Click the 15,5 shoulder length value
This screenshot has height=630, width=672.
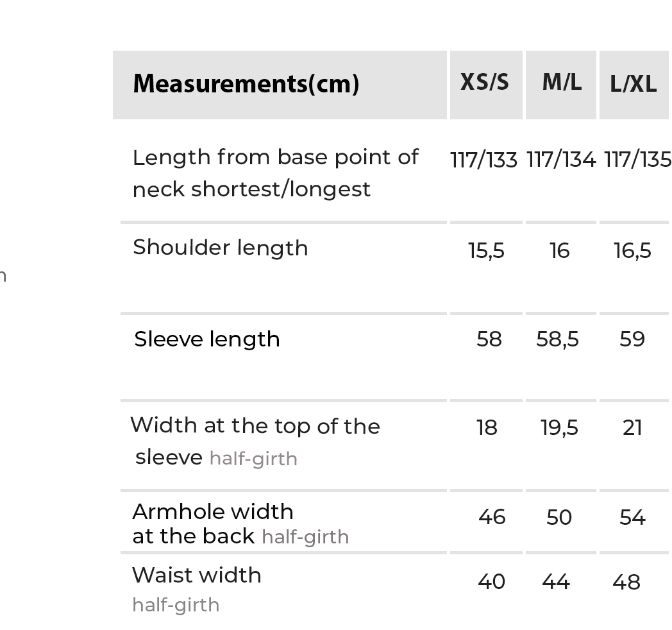pos(487,251)
